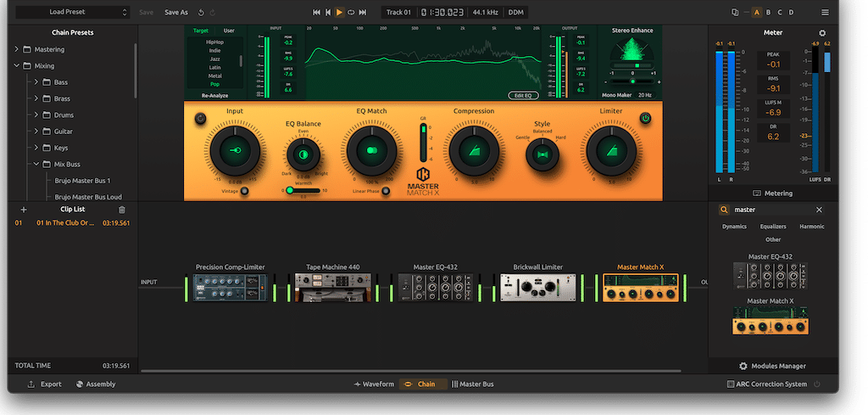The width and height of the screenshot is (868, 415).
Task: Expand the Drums folder
Action: click(36, 115)
